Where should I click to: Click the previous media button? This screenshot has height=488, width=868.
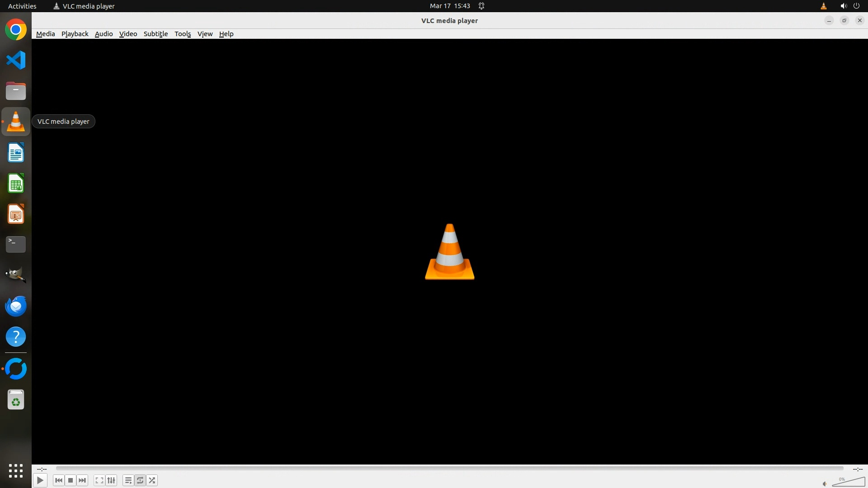pos(58,480)
